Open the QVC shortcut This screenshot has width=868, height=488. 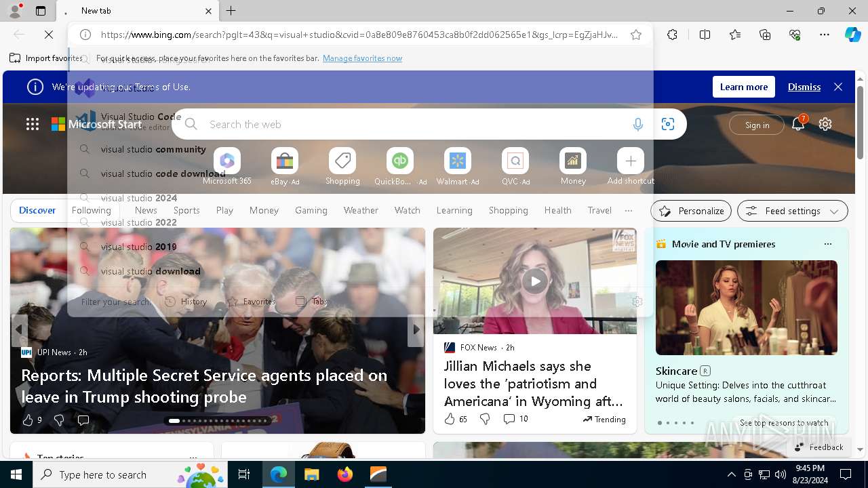coord(515,166)
